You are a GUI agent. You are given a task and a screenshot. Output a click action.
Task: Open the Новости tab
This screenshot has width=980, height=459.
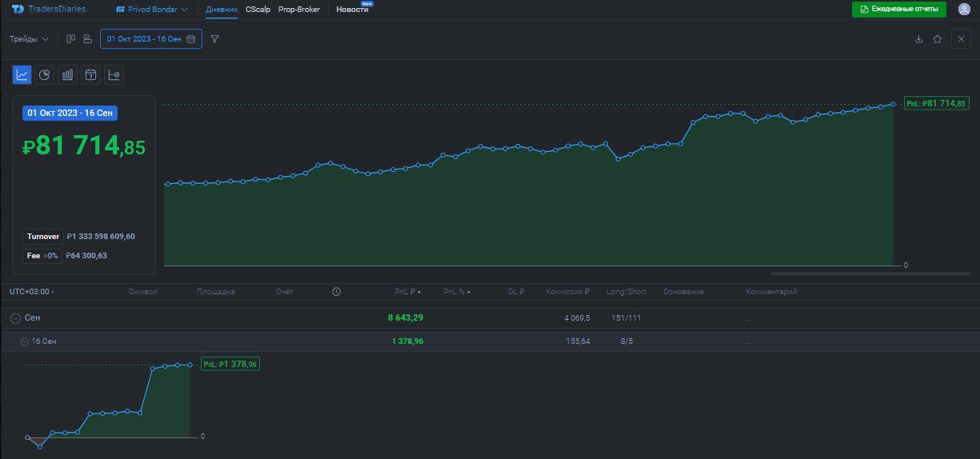tap(353, 10)
